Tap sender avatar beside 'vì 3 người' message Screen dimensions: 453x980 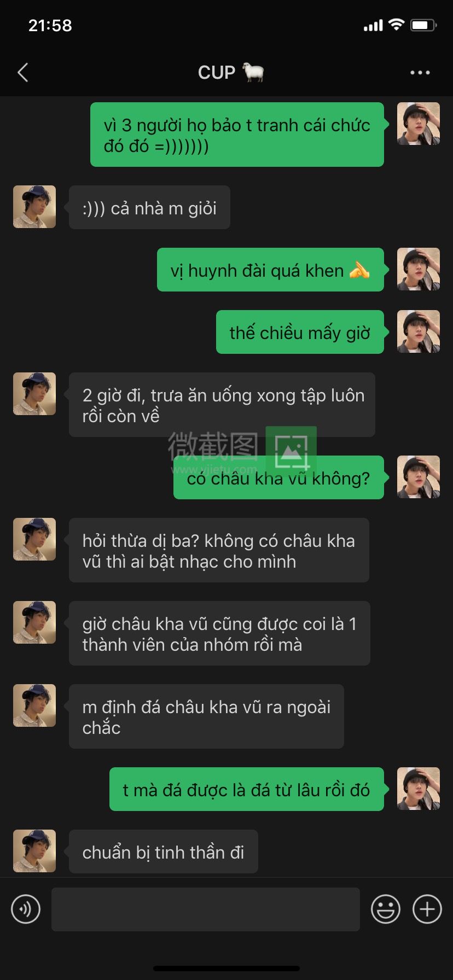point(419,124)
